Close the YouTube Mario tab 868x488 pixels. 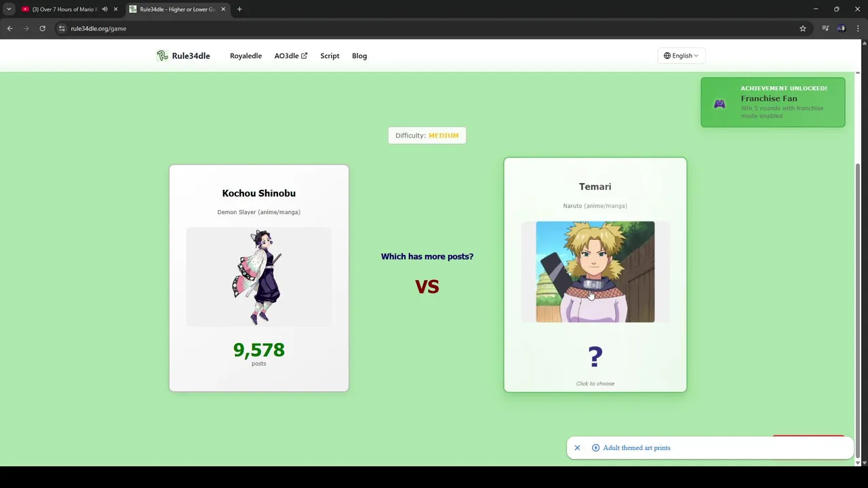coord(115,9)
